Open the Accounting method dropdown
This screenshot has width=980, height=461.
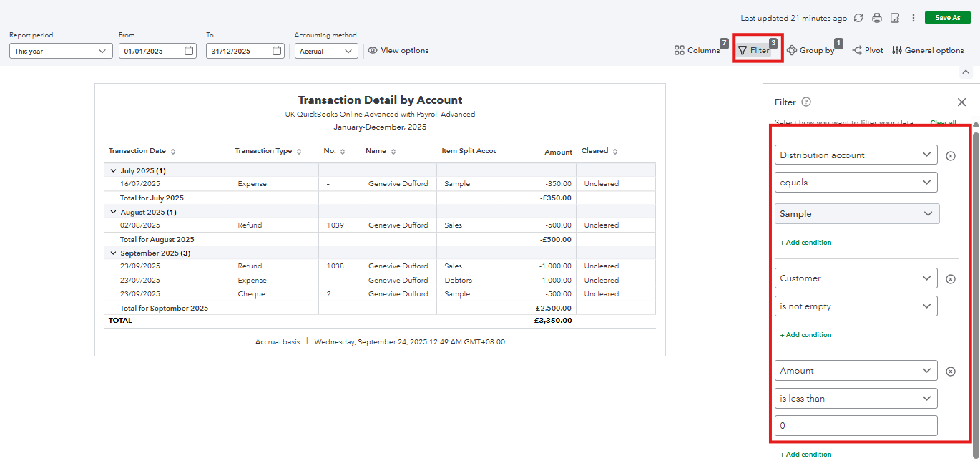(x=326, y=51)
